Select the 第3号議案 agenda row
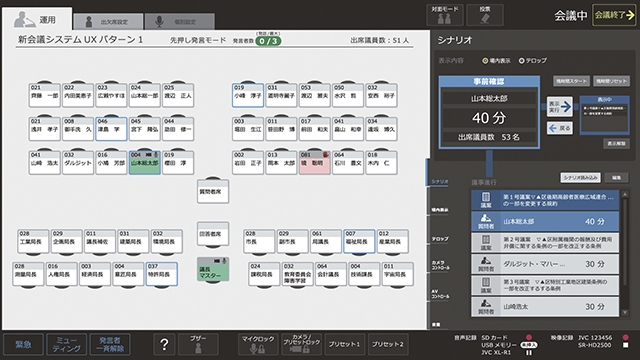 click(x=545, y=285)
